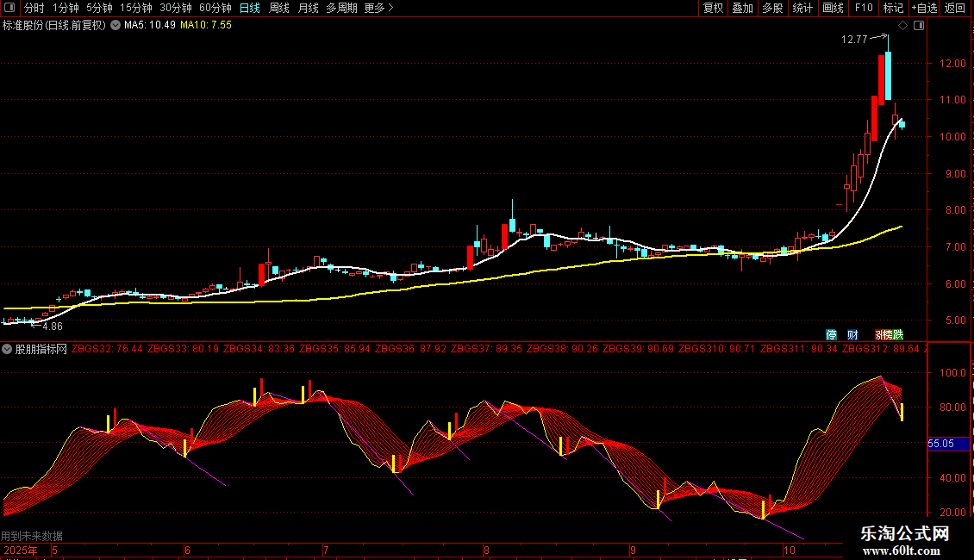Click the blue 财 finance badge
The height and width of the screenshot is (560, 974).
(x=852, y=334)
